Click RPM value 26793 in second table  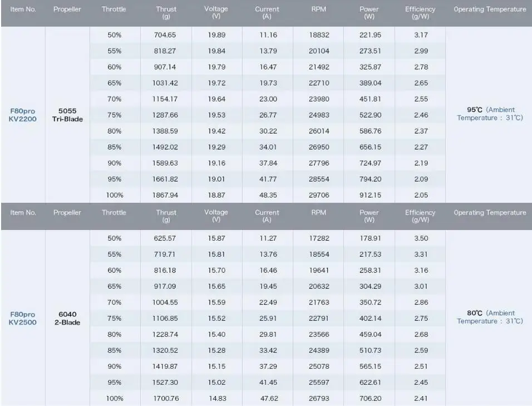[319, 398]
